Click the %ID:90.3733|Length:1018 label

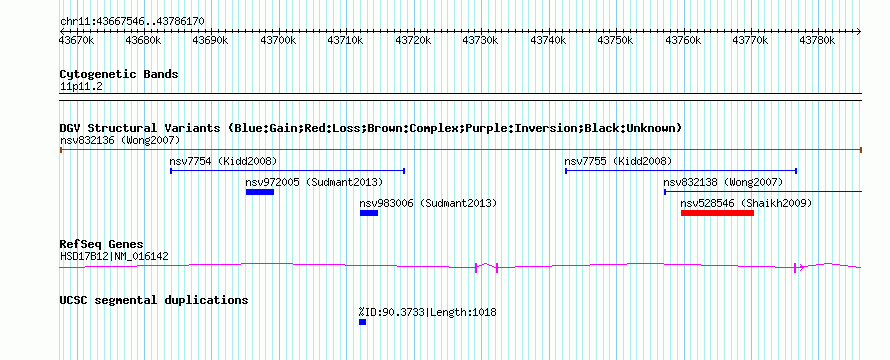(428, 312)
